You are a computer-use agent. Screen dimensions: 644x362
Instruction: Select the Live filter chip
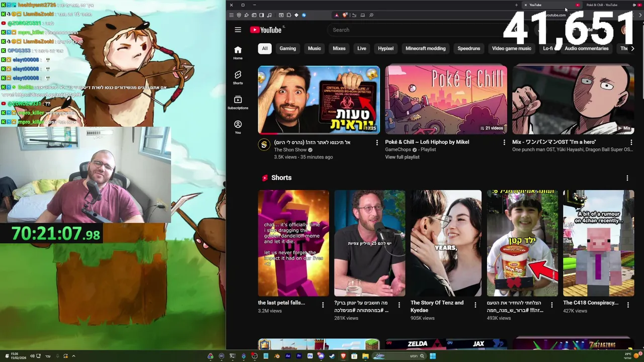click(362, 48)
